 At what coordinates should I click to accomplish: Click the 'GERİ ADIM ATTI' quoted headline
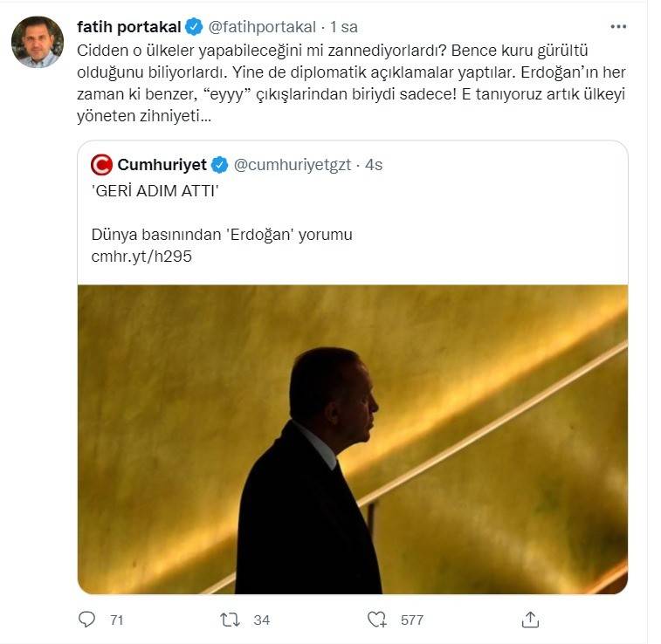[154, 190]
